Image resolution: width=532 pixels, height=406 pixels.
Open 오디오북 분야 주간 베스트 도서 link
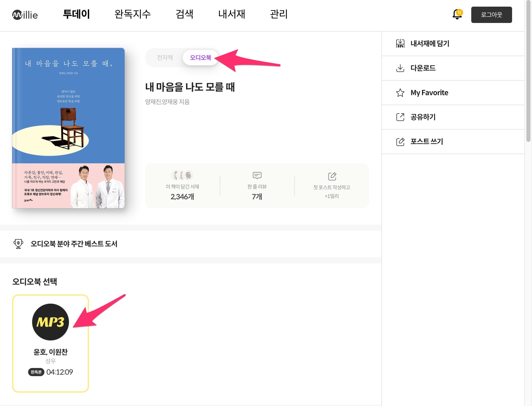(74, 244)
